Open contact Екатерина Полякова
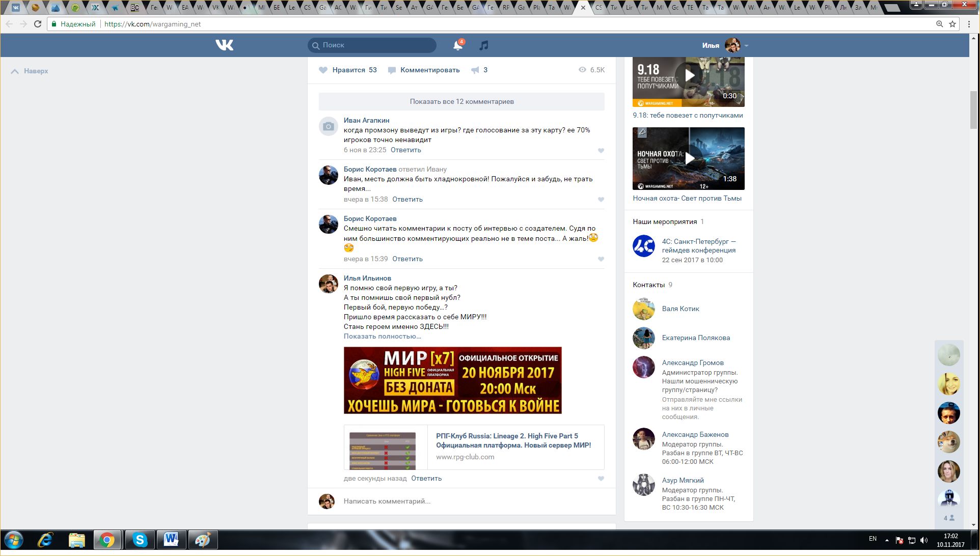This screenshot has width=980, height=556. pyautogui.click(x=696, y=338)
